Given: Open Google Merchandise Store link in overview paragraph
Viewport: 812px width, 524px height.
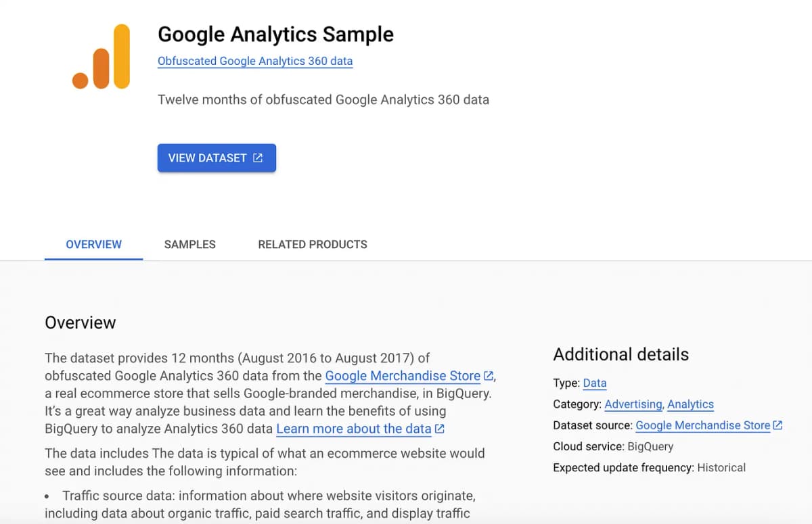Looking at the screenshot, I should 403,376.
